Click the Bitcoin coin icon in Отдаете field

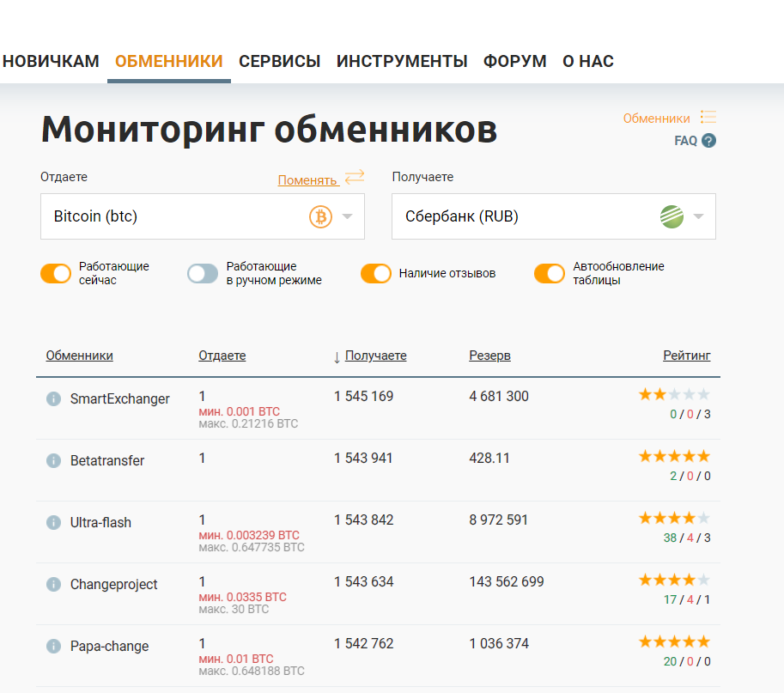coord(320,216)
